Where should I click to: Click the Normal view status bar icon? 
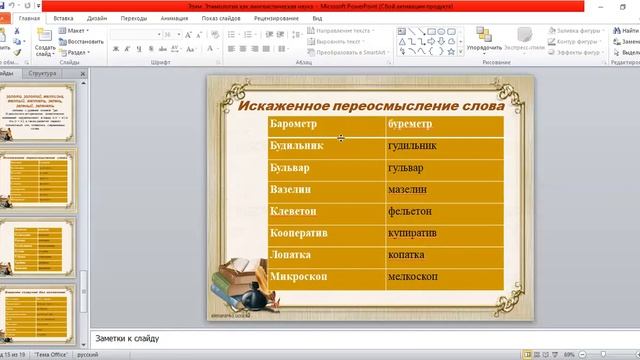click(528, 355)
